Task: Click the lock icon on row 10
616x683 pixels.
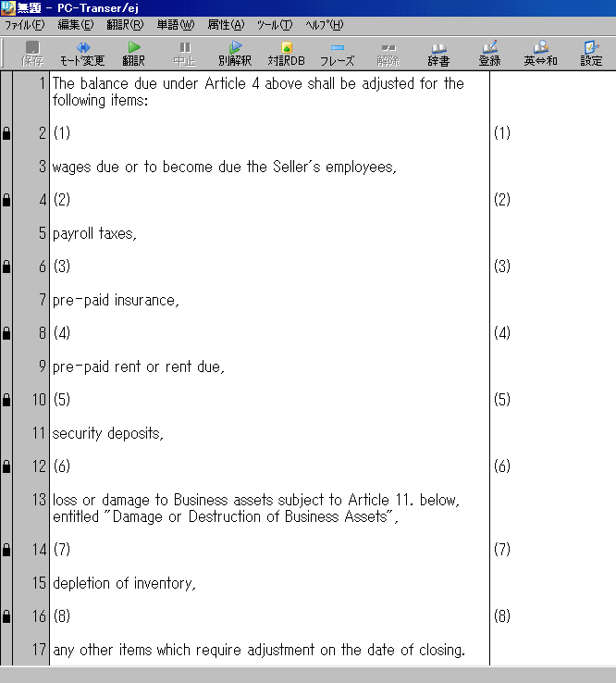Action: click(x=6, y=400)
